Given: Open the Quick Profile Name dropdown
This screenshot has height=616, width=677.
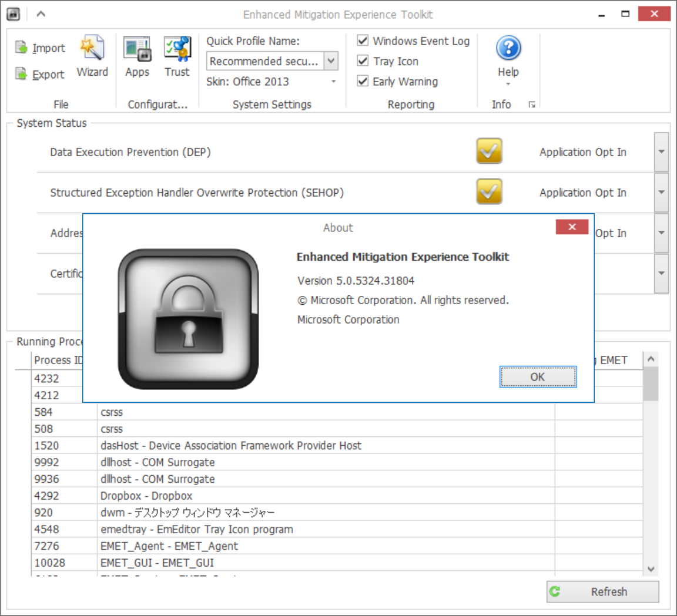Looking at the screenshot, I should click(x=331, y=60).
